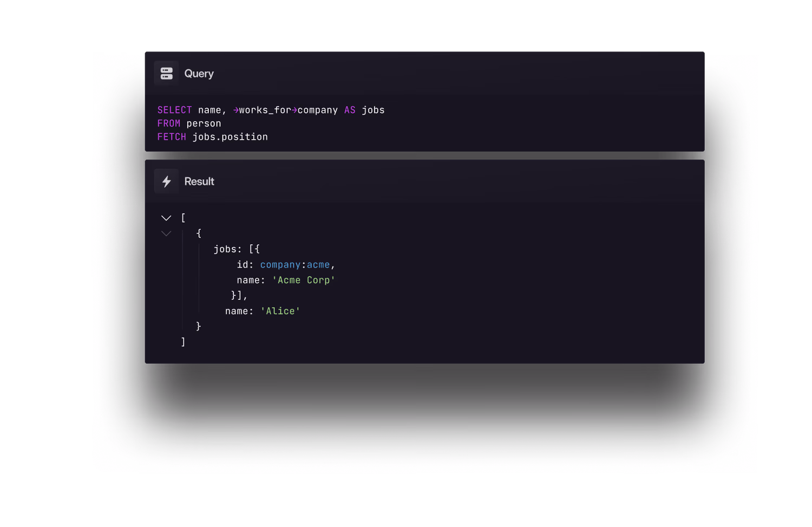Open the company:acme record link

[294, 265]
